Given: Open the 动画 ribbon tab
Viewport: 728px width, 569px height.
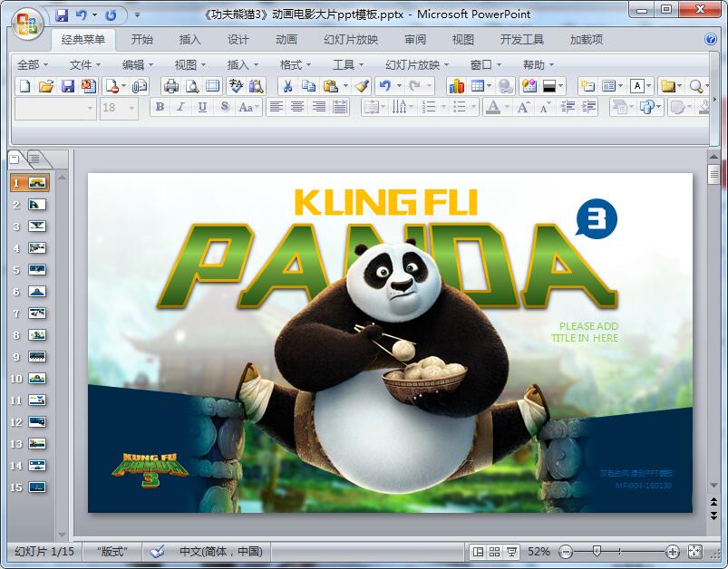Looking at the screenshot, I should coord(286,40).
